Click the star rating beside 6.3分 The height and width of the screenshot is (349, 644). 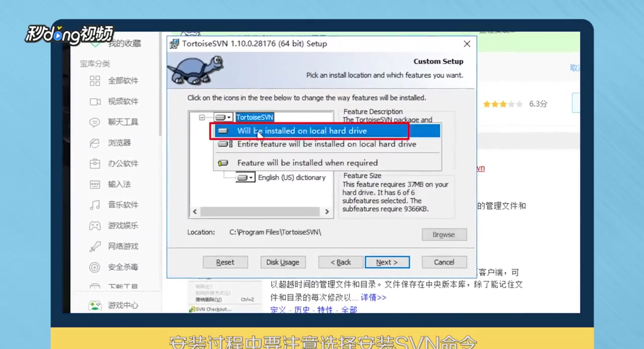[503, 104]
